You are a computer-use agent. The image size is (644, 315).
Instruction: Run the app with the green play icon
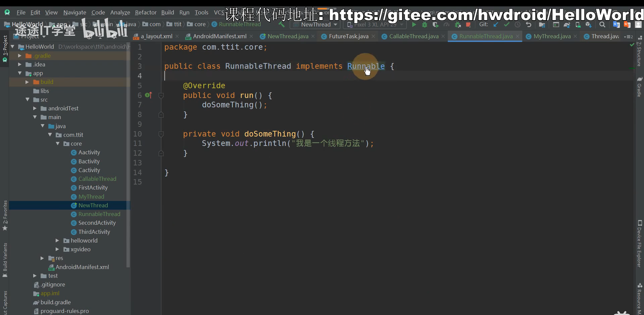414,24
